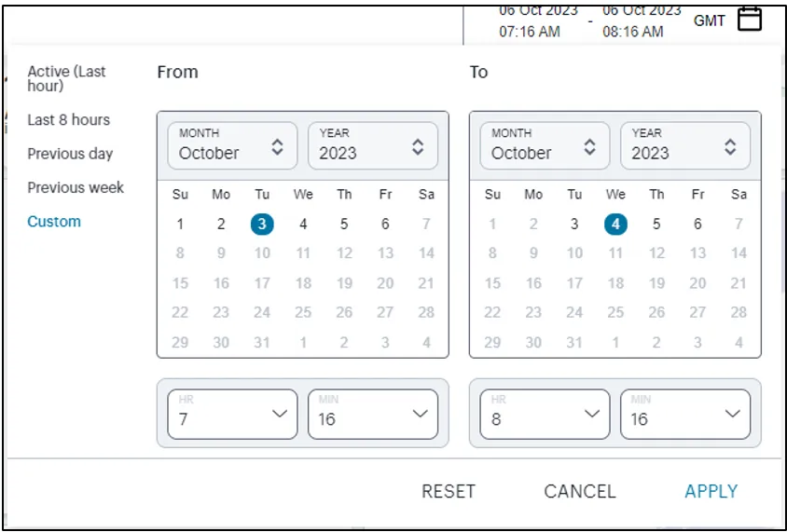
Task: Click the start time 07:16 AM text
Action: (x=530, y=32)
